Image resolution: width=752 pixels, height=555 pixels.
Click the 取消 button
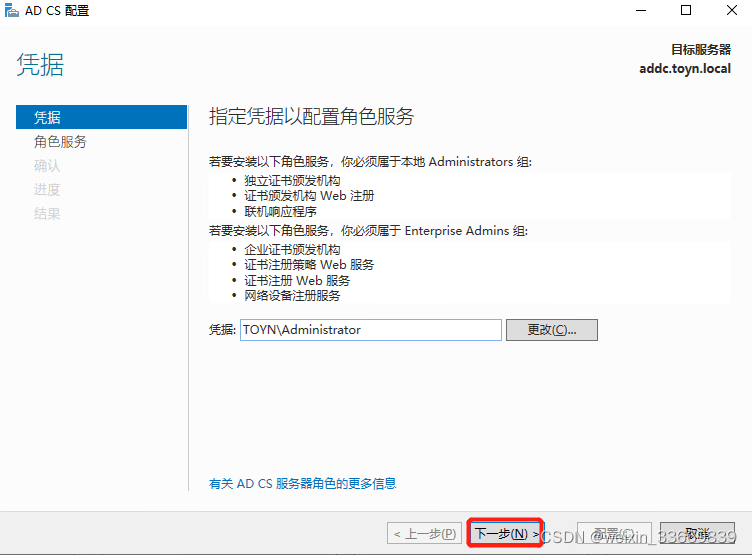[x=697, y=533]
